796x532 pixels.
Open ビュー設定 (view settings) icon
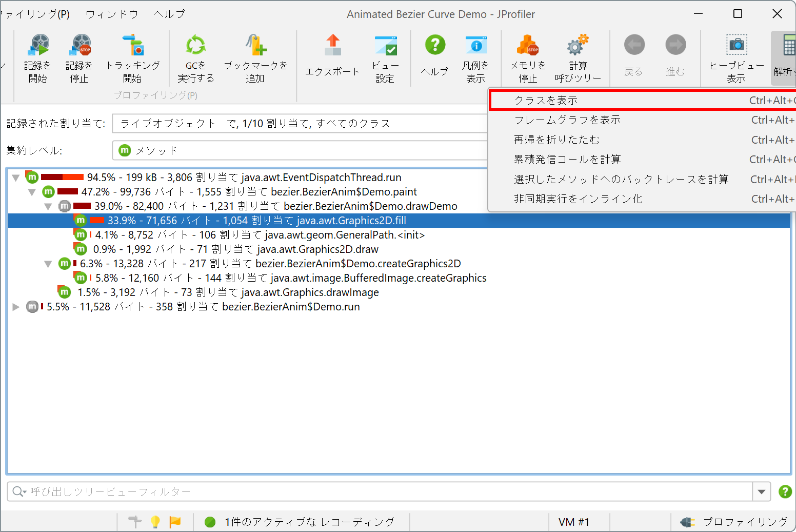[385, 46]
